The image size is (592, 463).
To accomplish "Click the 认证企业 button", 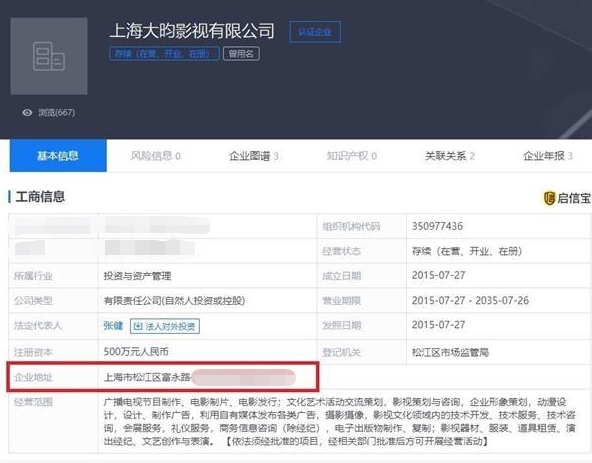I will [315, 32].
